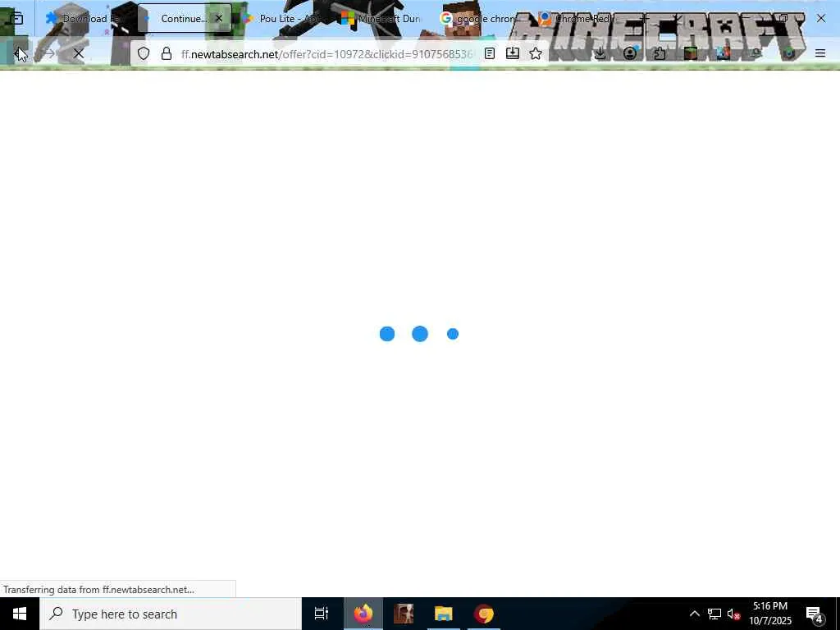This screenshot has height=630, width=840.
Task: Open the Extensions puzzle-piece menu
Action: click(660, 53)
